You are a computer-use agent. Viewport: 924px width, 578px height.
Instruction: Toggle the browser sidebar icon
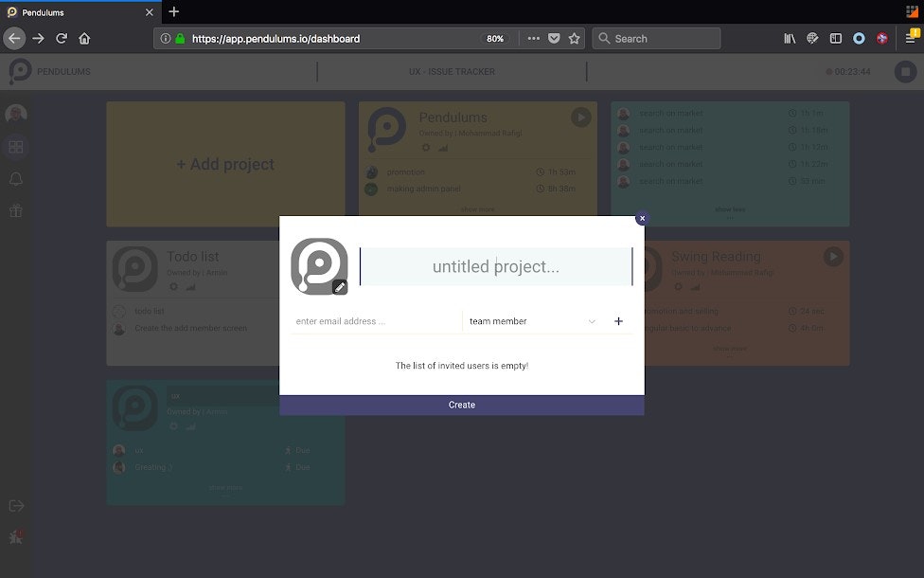[x=836, y=38]
